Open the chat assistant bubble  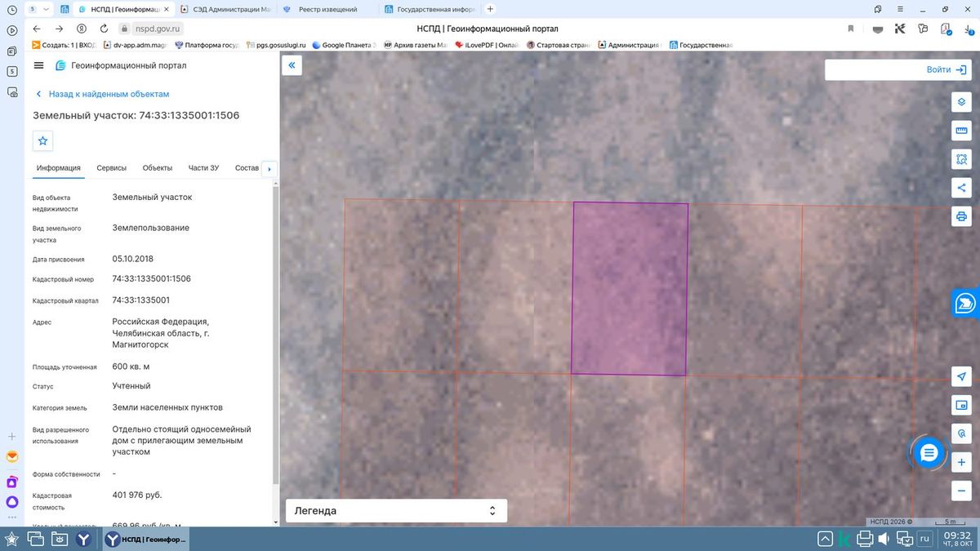click(929, 453)
